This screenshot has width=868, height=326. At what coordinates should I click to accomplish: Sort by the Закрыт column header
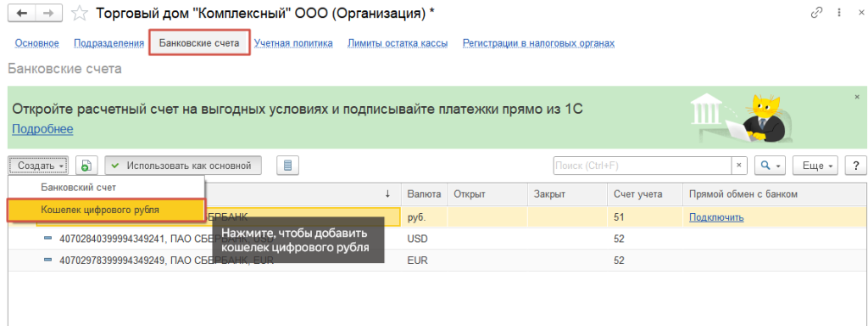(x=567, y=194)
